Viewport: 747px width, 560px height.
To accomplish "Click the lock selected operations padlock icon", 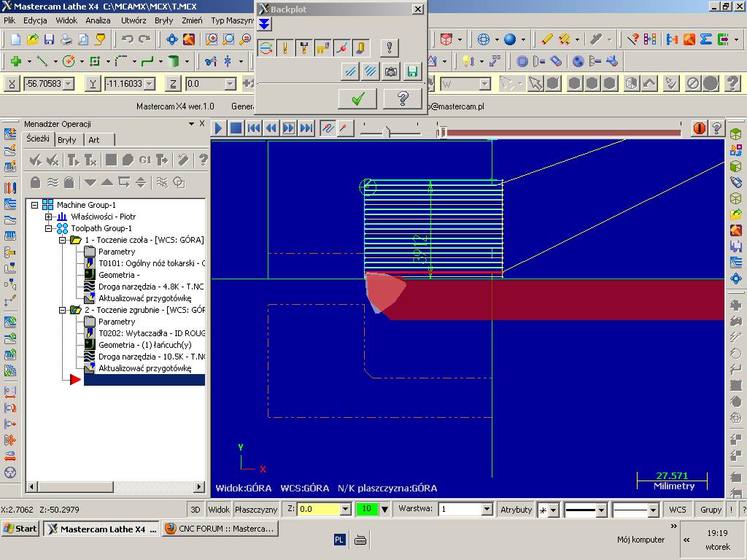I will 35,182.
